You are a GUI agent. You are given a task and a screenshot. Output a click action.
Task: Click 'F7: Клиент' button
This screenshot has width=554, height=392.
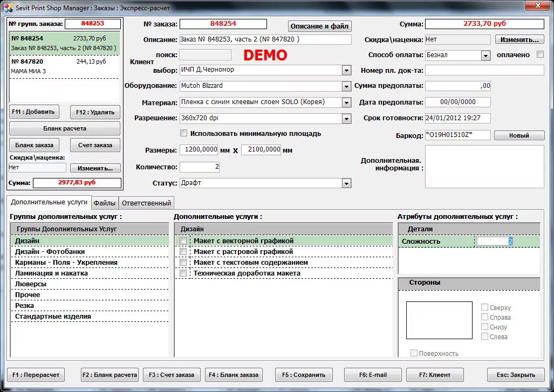435,375
